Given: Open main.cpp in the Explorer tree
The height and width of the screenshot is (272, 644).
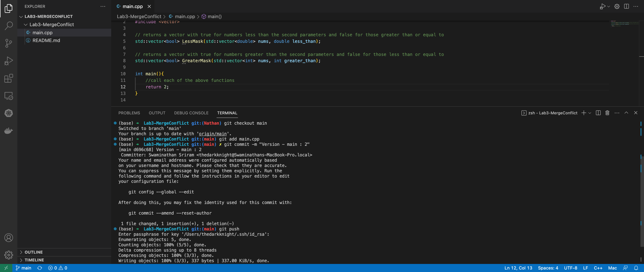Looking at the screenshot, I should (x=64, y=32).
